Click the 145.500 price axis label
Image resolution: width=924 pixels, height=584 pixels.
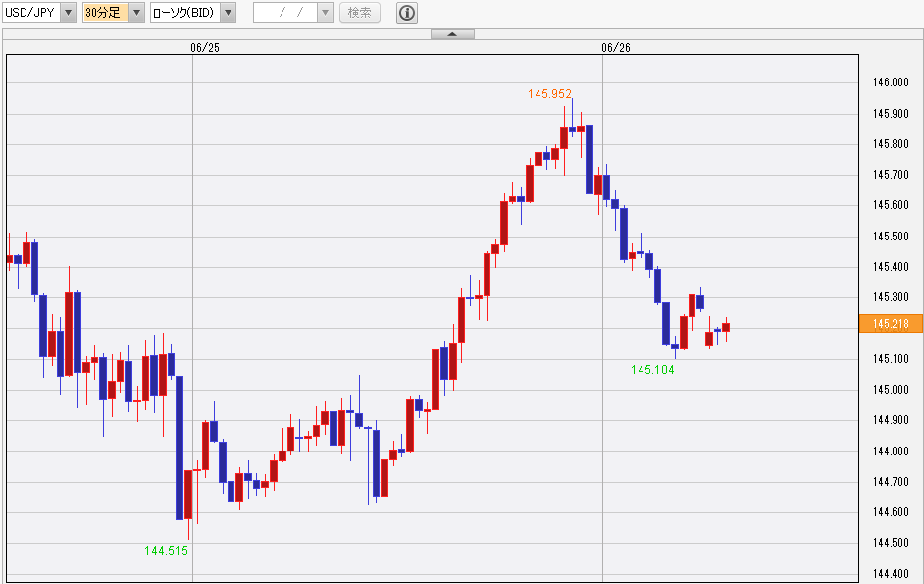(891, 237)
